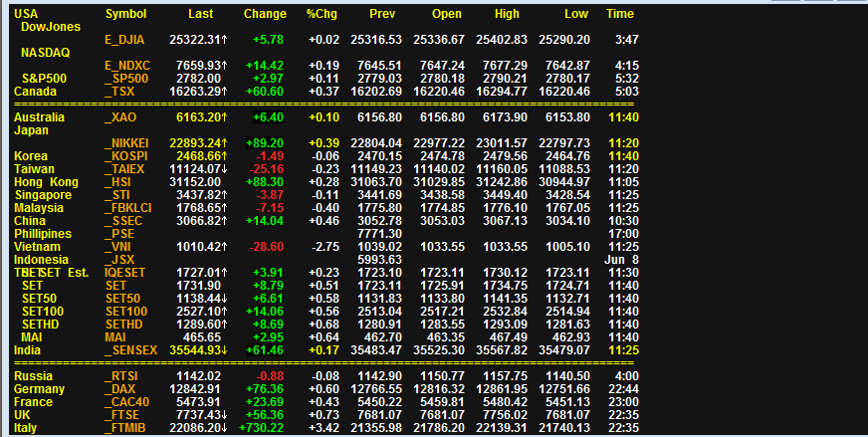Select the SET50 symbol

[122, 299]
